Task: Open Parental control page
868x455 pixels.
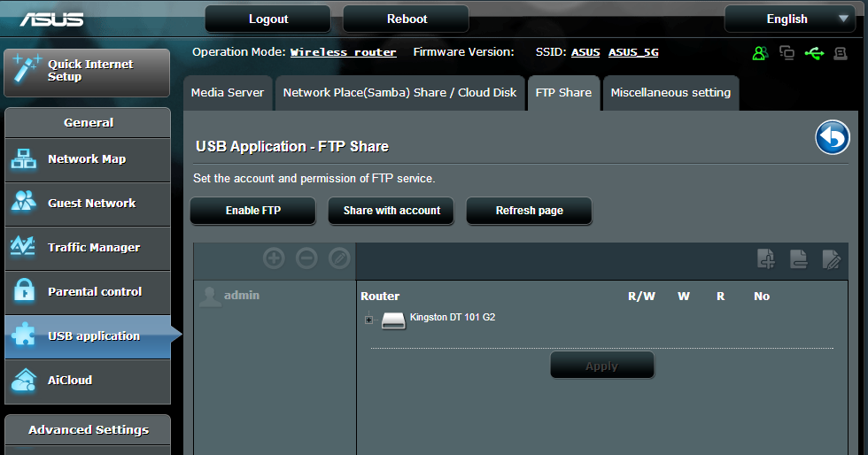Action: [88, 292]
